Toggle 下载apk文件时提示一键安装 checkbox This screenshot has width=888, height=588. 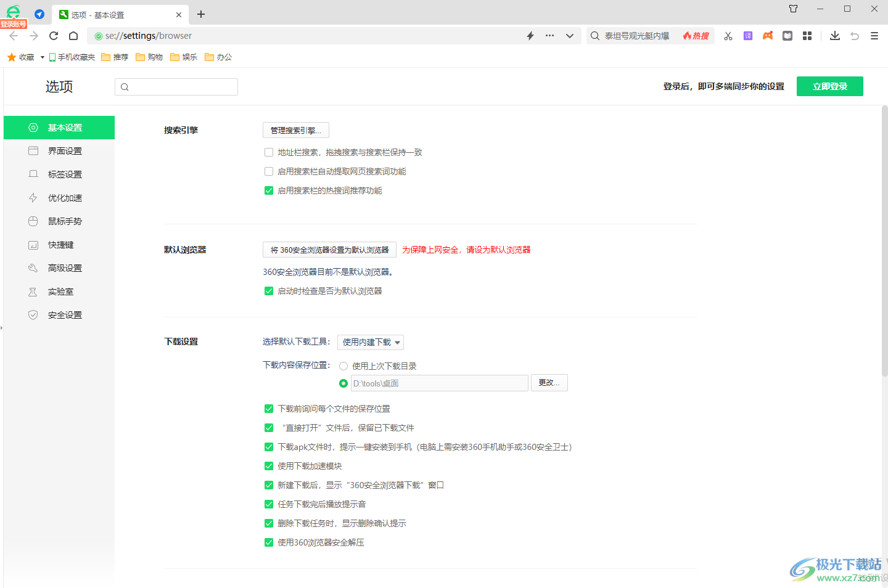click(269, 447)
